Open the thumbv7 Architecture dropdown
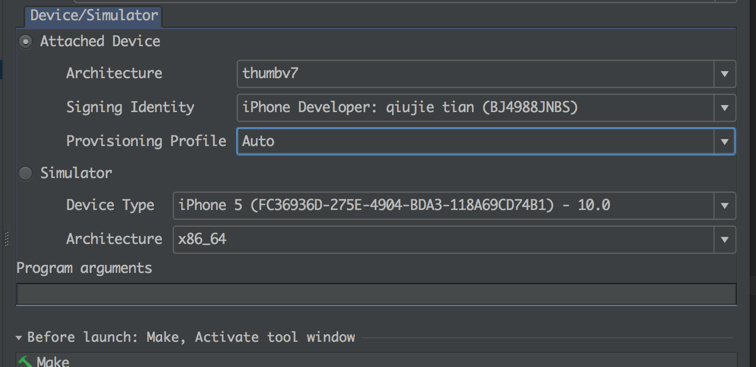The image size is (756, 367). point(486,74)
